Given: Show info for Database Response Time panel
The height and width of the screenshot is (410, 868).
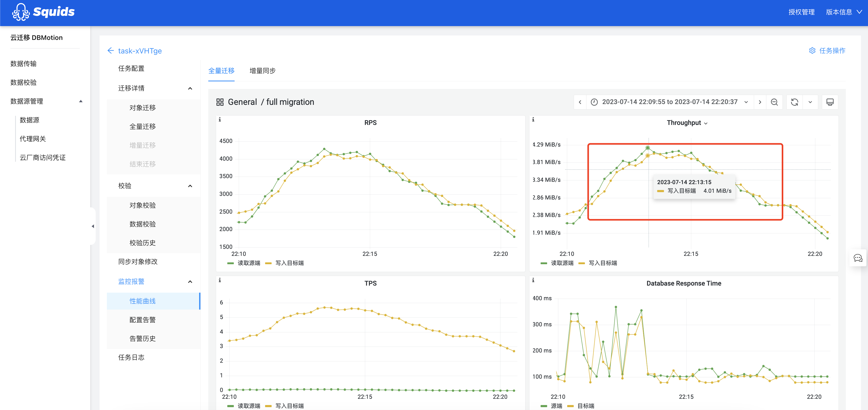Looking at the screenshot, I should pyautogui.click(x=533, y=280).
